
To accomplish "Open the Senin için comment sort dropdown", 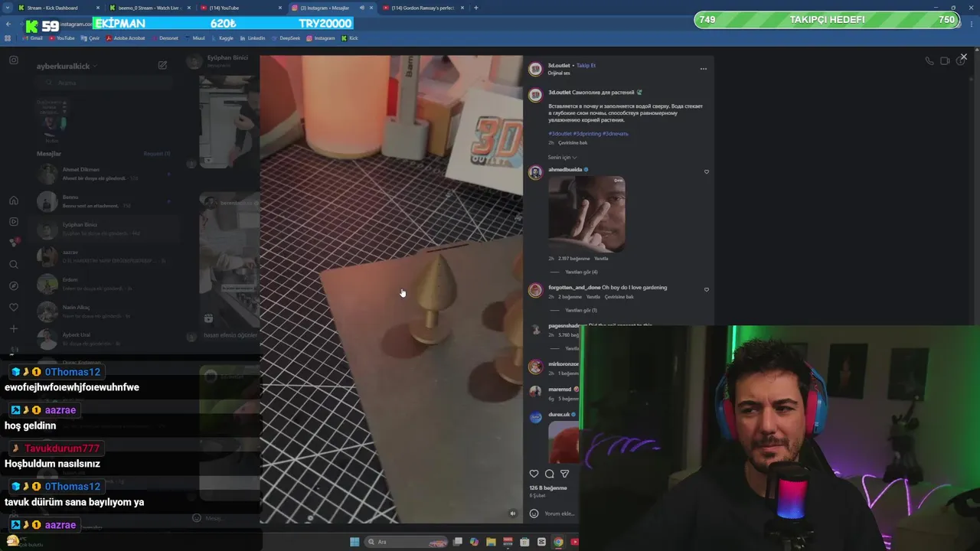I will (562, 157).
